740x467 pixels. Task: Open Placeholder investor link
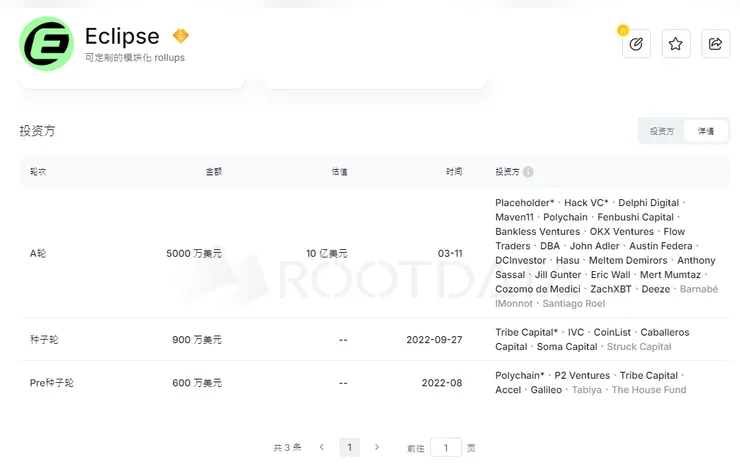525,203
